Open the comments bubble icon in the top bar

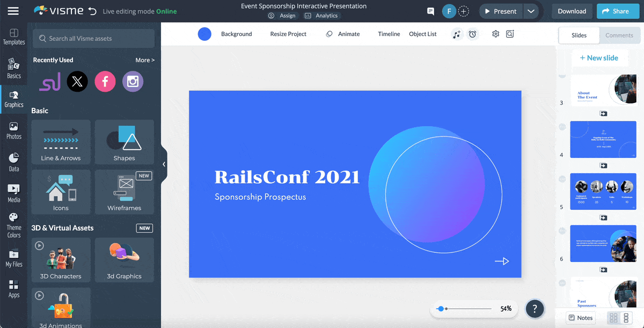(x=430, y=11)
